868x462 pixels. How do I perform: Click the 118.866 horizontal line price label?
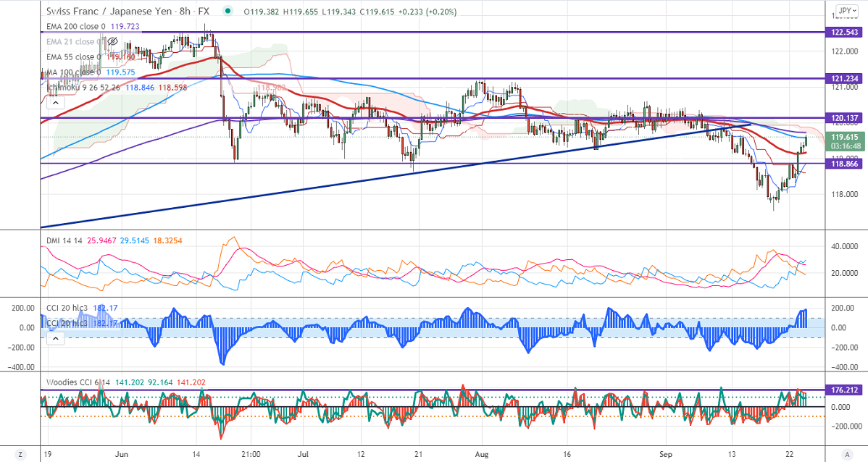coord(844,164)
